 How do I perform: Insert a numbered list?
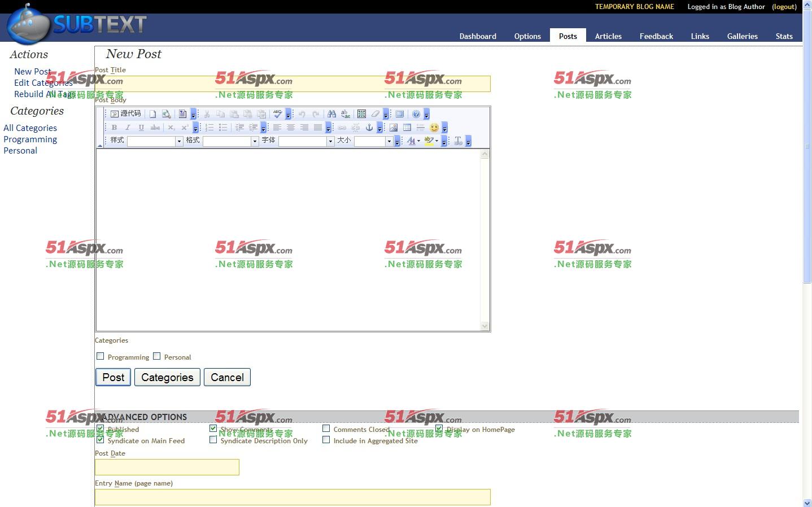pos(209,128)
